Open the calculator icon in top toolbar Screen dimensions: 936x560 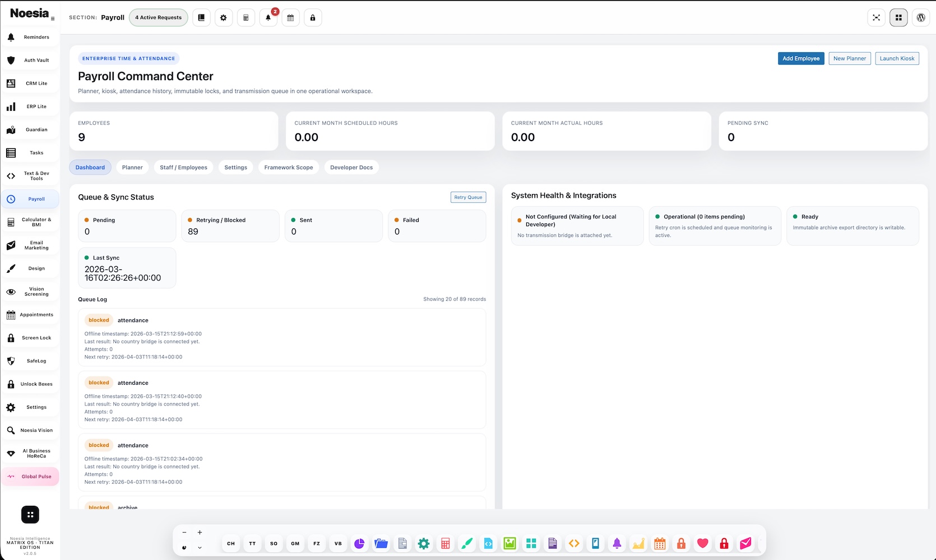click(246, 17)
